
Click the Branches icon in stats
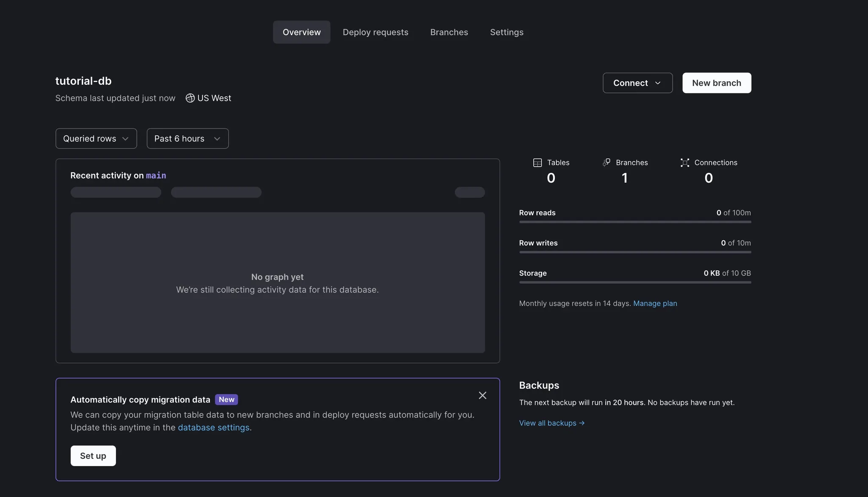pos(606,162)
